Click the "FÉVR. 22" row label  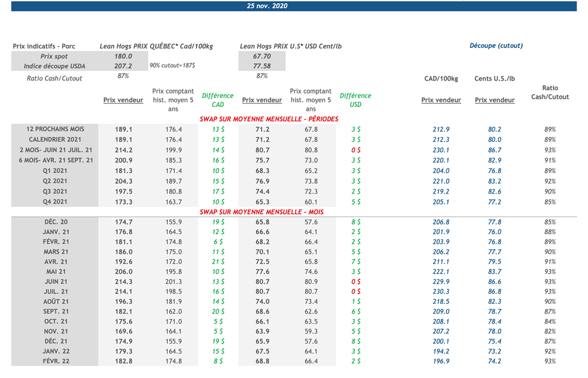point(56,361)
